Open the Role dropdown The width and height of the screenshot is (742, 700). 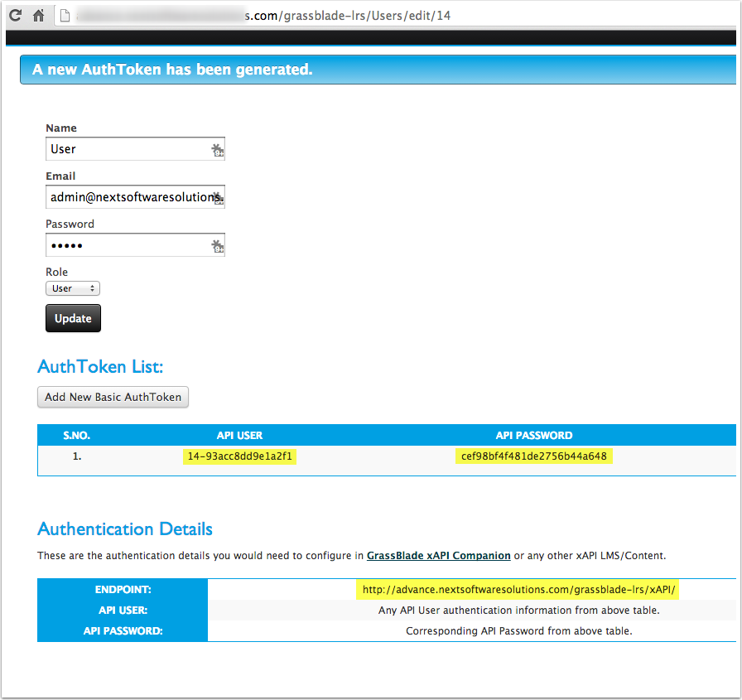coord(73,288)
